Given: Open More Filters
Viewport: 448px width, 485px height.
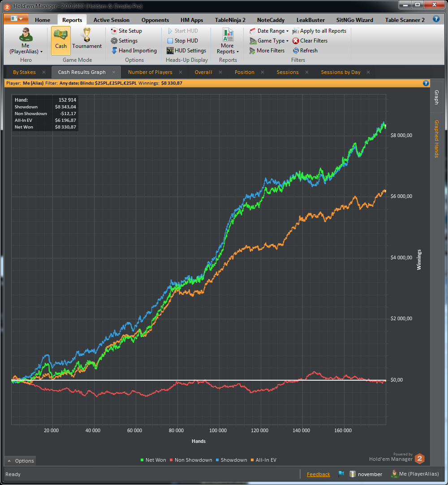Looking at the screenshot, I should [x=267, y=51].
